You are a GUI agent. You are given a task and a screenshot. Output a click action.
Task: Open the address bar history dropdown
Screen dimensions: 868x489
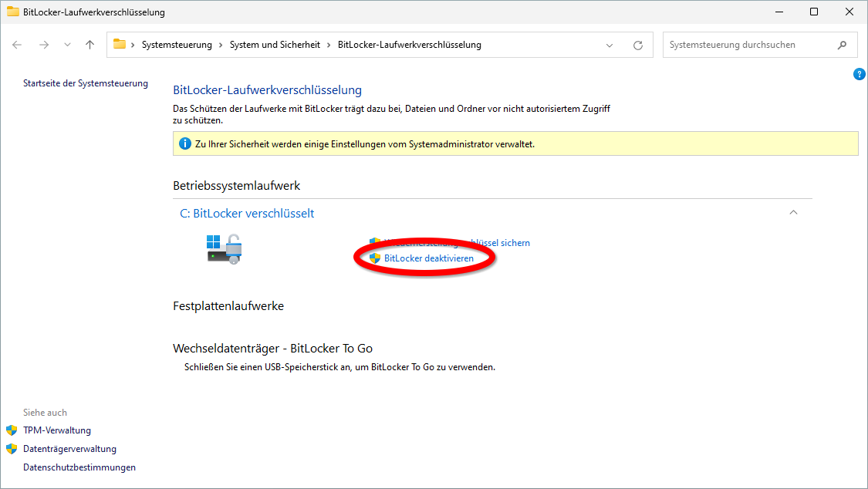pyautogui.click(x=610, y=45)
